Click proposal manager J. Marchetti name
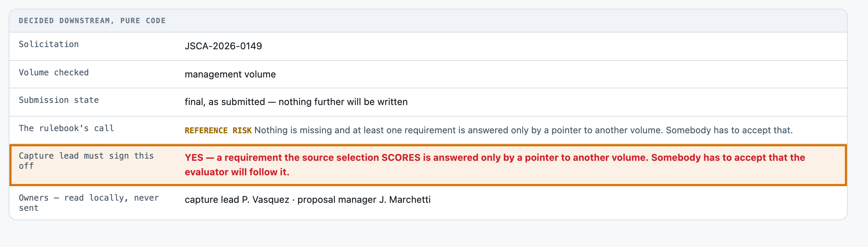The width and height of the screenshot is (868, 247). 364,200
